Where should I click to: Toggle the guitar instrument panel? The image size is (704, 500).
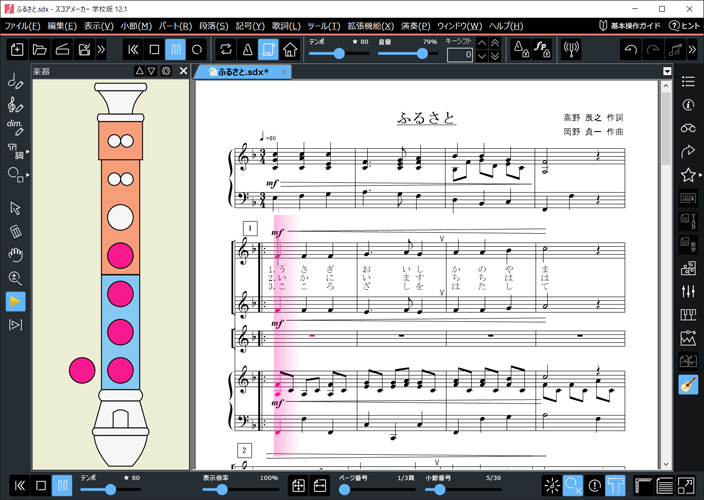pos(688,384)
